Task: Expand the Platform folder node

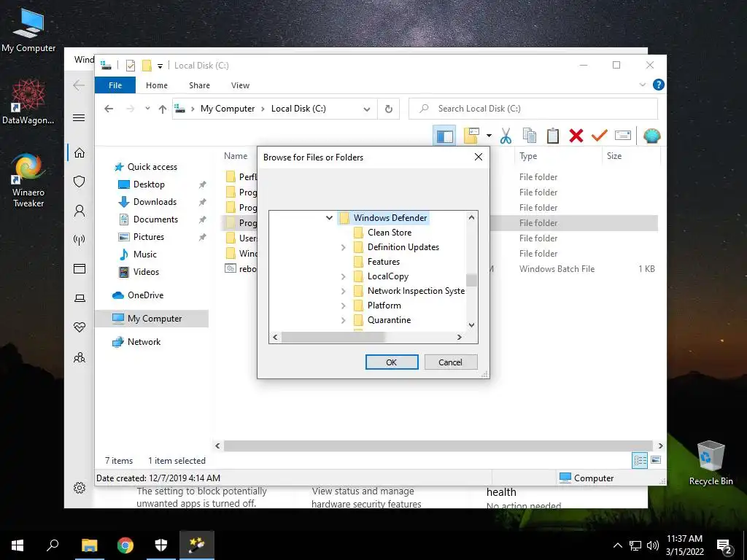Action: click(344, 306)
